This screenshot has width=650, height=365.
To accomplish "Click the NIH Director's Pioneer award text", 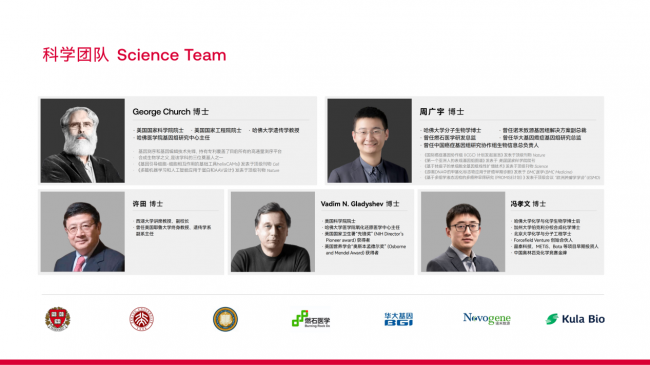I will (364, 237).
